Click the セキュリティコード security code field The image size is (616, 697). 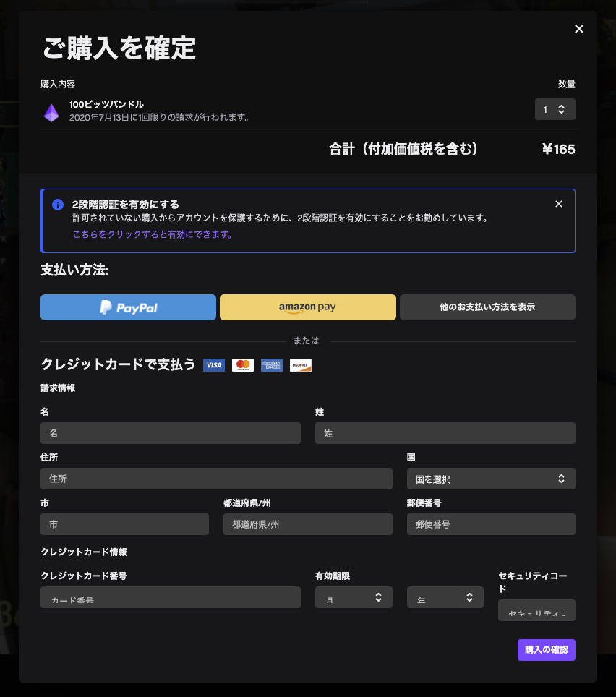pyautogui.click(x=536, y=611)
